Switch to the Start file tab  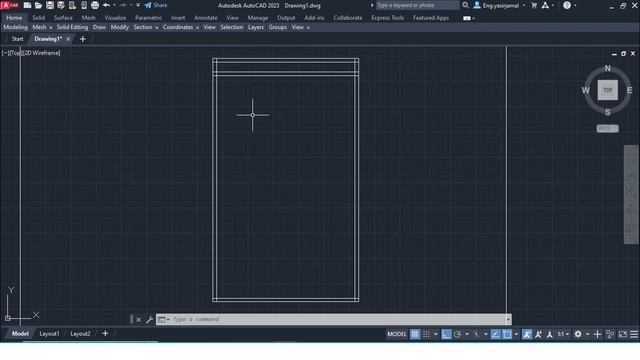point(18,39)
